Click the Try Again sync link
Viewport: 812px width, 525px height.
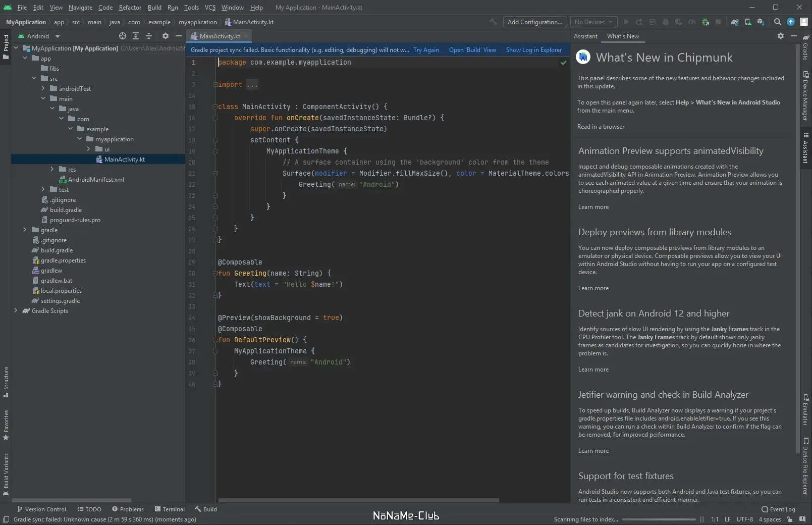tap(425, 50)
